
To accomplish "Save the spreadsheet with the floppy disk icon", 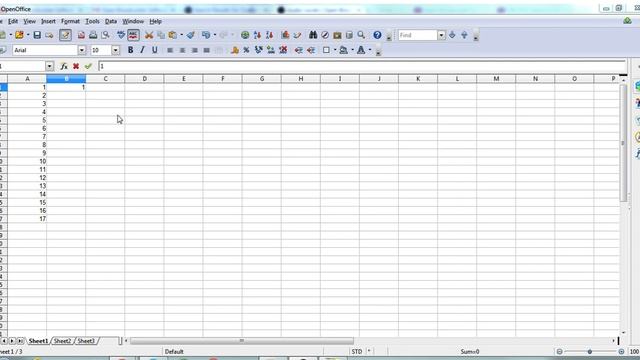I will [37, 35].
